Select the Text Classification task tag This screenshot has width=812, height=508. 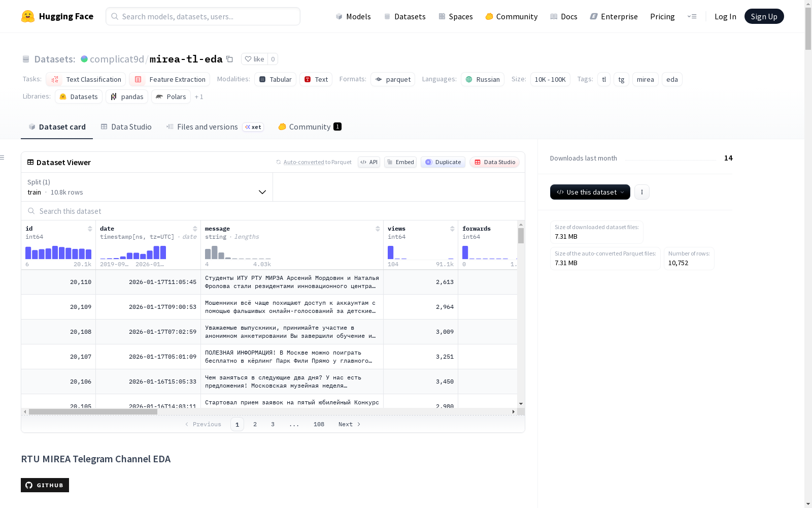pos(86,79)
